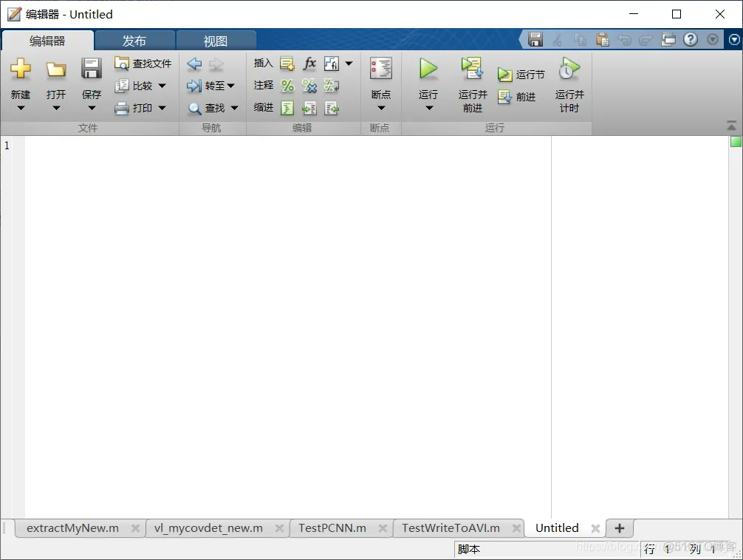Navigate forward with right arrow icon
This screenshot has height=560, width=743.
[216, 64]
